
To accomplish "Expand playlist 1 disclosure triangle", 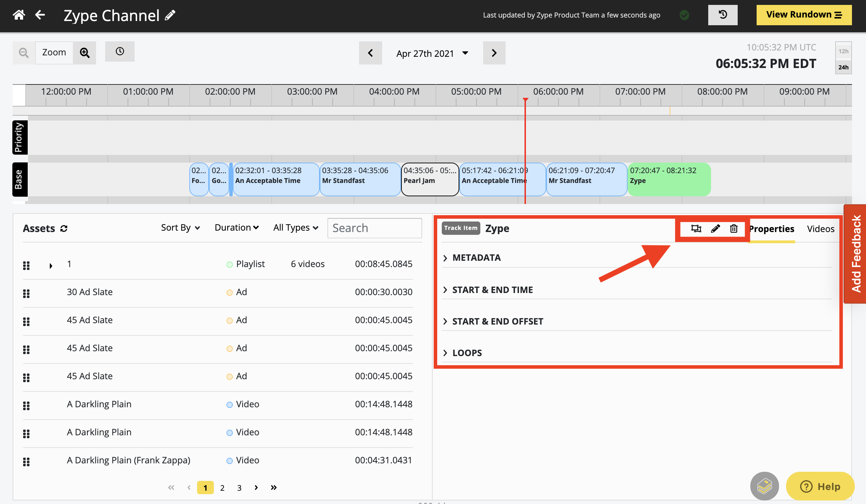I will tap(51, 266).
